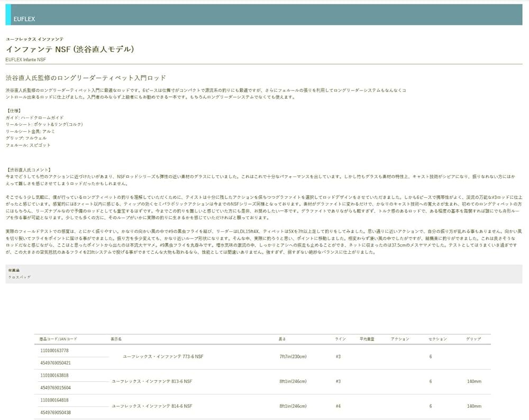Select the 140mm grip cell for 813-6
Screen dimensions: 529x420
[x=473, y=381]
